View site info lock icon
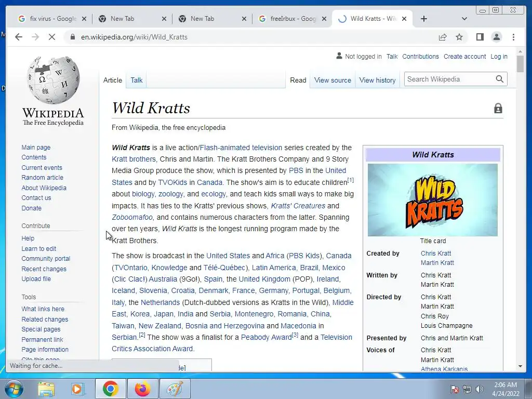This screenshot has height=399, width=532. point(72,37)
